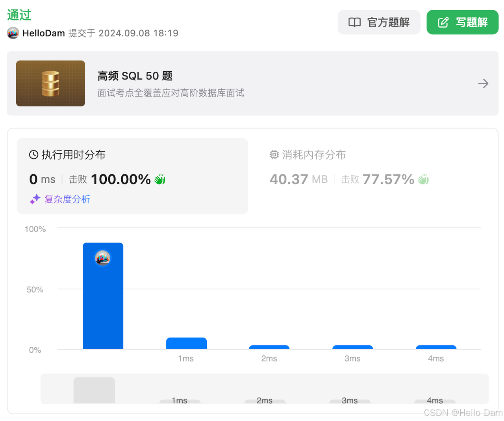The image size is (504, 421).
Task: Click the 3ms bar in the chart
Action: click(x=353, y=347)
